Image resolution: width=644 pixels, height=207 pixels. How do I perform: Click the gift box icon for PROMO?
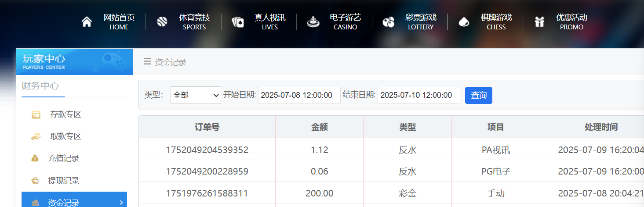(539, 22)
